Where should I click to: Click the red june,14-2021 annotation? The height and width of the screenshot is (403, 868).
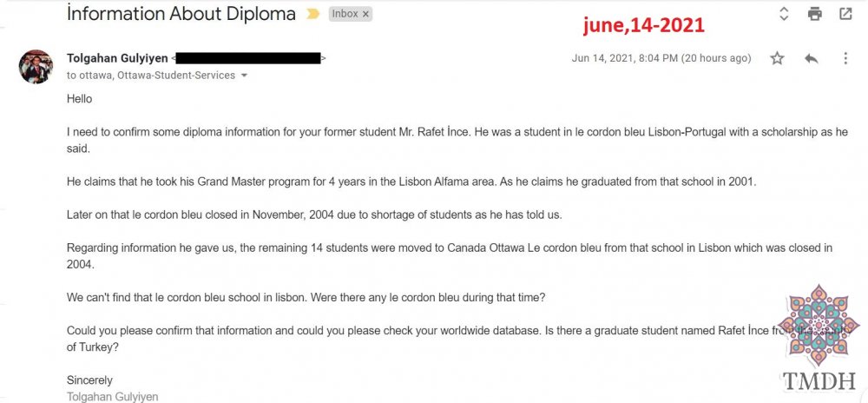coord(644,25)
